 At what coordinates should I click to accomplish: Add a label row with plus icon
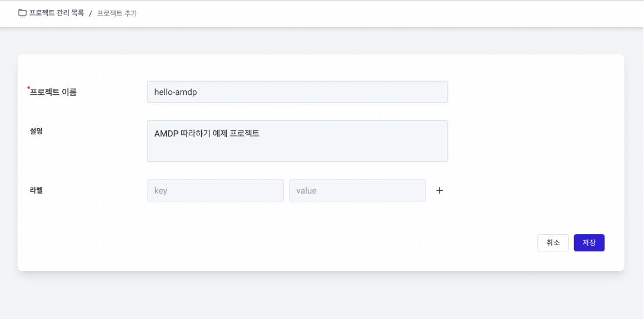pos(440,190)
